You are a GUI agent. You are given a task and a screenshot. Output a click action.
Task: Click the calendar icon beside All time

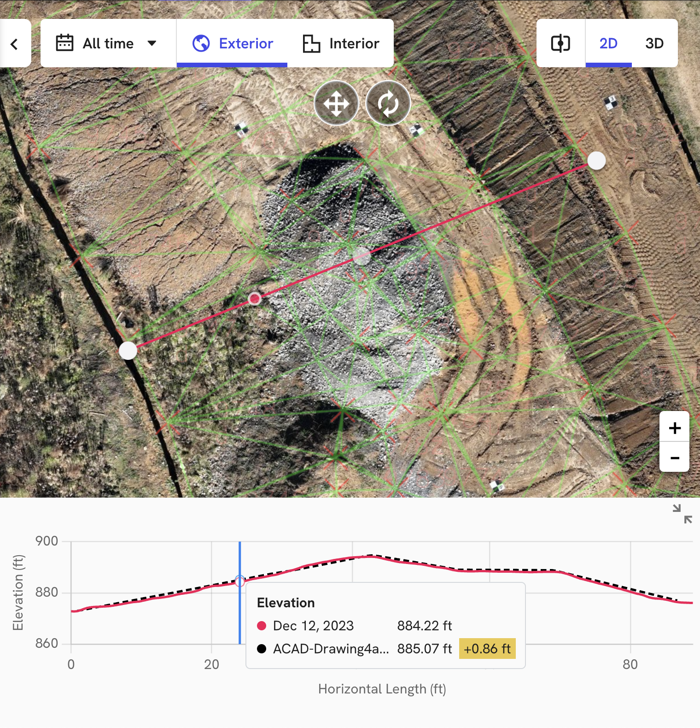click(64, 43)
